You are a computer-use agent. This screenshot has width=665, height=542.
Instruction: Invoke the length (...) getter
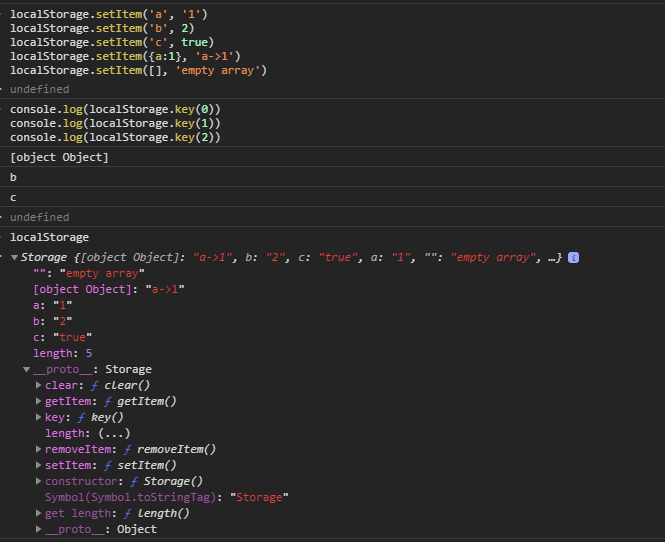[x=114, y=433]
